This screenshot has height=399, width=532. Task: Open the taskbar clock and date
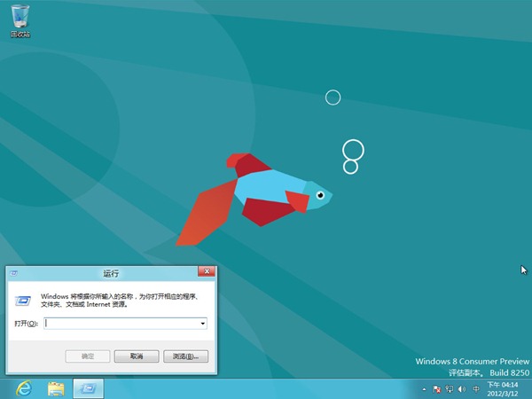tap(503, 389)
